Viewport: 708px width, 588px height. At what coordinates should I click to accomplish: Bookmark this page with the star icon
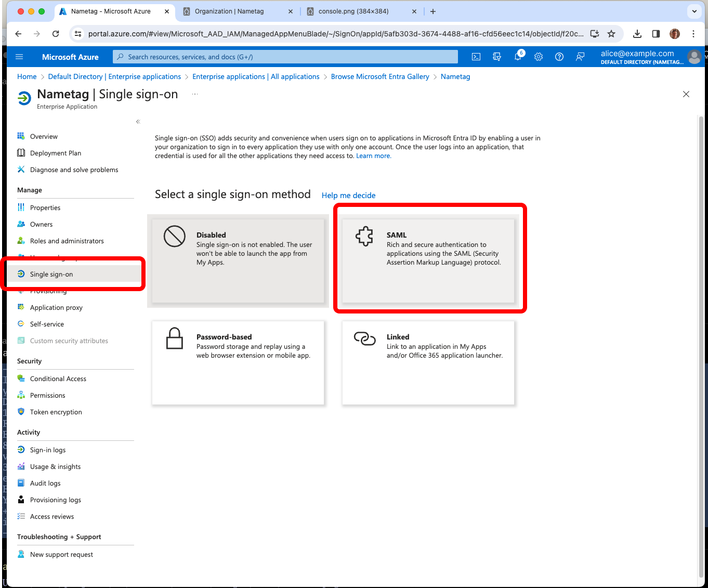click(611, 34)
